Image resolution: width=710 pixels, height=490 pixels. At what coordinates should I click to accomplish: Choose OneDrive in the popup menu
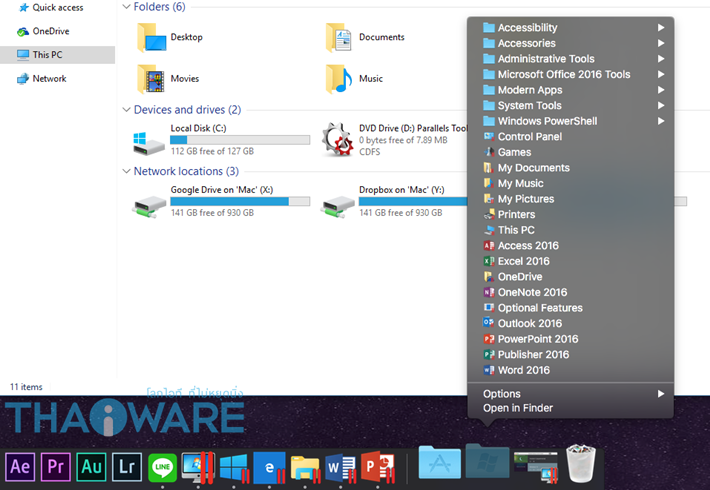tap(571, 277)
